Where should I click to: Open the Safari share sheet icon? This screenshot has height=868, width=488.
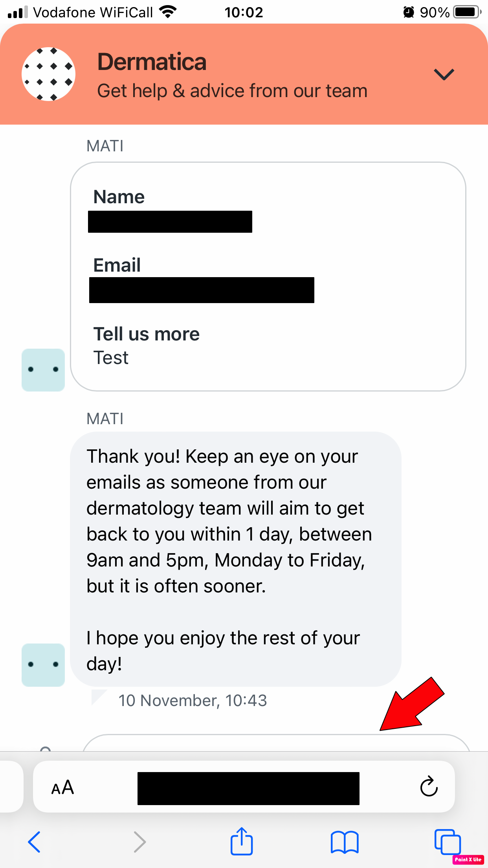[x=241, y=841]
